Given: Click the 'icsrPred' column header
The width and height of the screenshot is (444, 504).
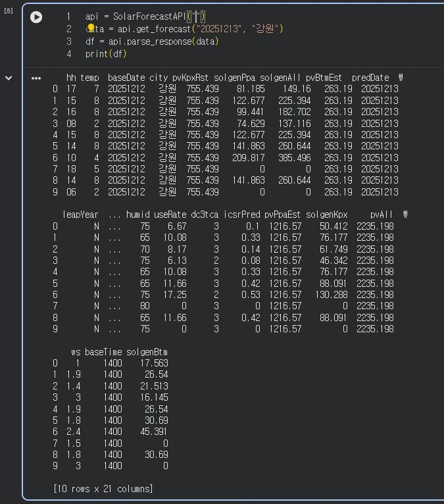Looking at the screenshot, I should [x=241, y=214].
